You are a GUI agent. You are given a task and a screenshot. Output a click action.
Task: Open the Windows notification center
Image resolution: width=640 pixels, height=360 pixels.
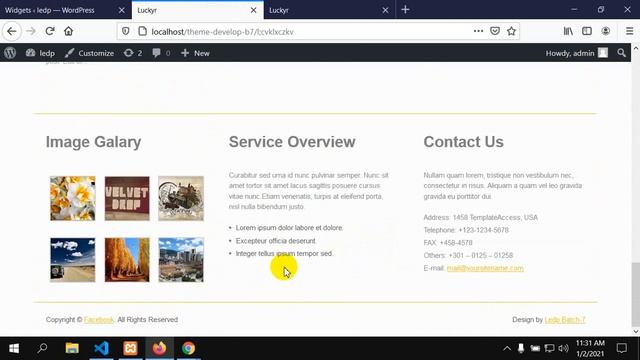coord(621,348)
